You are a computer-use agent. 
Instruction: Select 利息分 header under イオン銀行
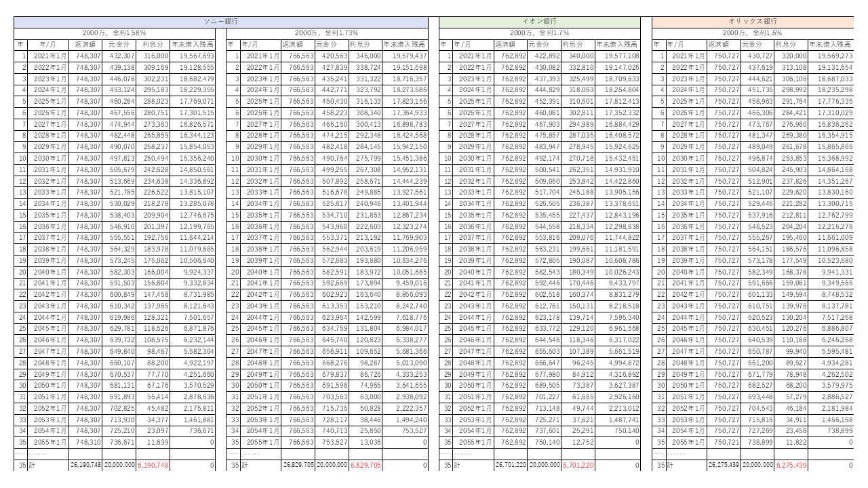click(x=578, y=44)
